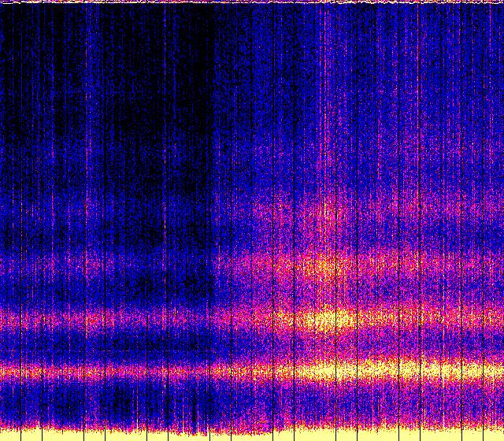Select dark gap between lowest two bands

pyautogui.click(x=157, y=345)
